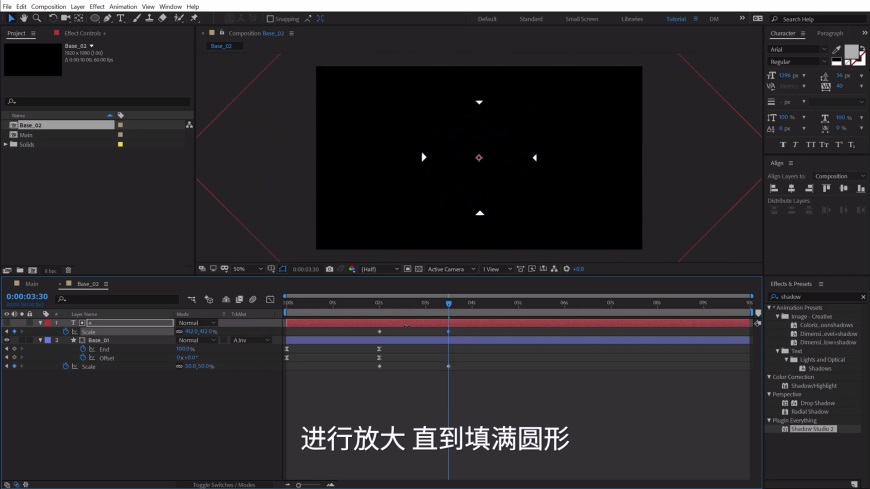Select the Eraser tool
This screenshot has height=489, width=870.
(x=163, y=18)
